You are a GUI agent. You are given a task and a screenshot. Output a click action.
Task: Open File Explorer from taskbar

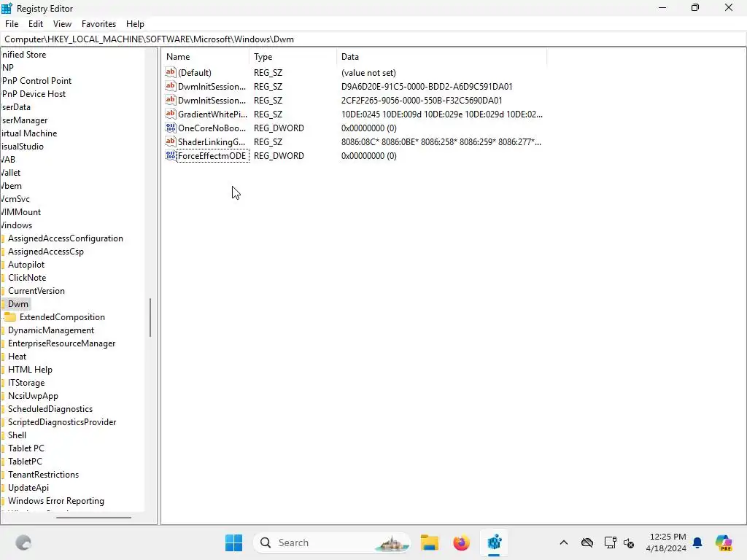click(x=429, y=542)
